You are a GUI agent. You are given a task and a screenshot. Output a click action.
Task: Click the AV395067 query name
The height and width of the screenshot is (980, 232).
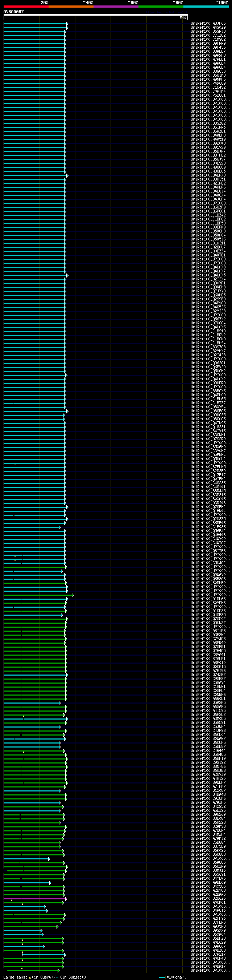[14, 12]
